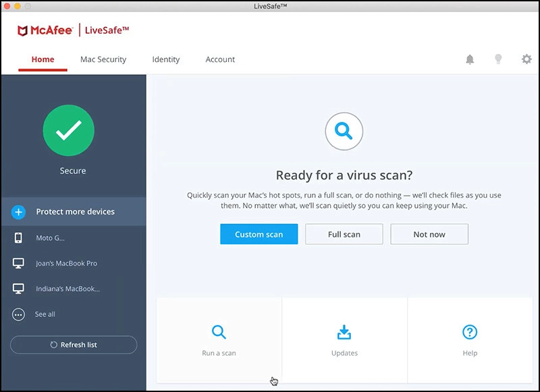Image resolution: width=540 pixels, height=392 pixels.
Task: Click the lightbulb tips icon
Action: [498, 59]
